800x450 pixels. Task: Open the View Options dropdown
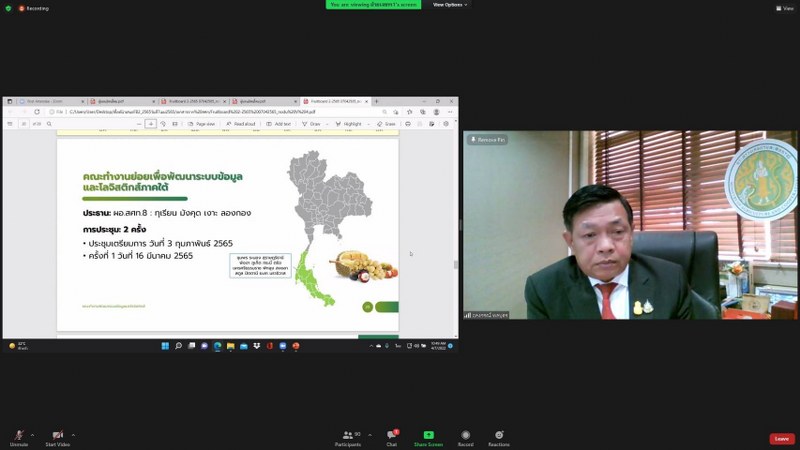pos(448,5)
